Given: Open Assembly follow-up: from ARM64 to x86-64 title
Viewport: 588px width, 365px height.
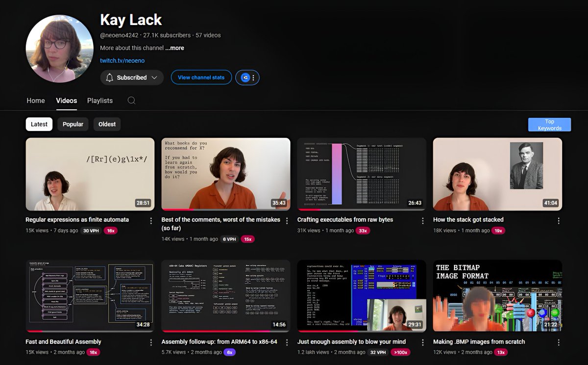Looking at the screenshot, I should tap(219, 342).
